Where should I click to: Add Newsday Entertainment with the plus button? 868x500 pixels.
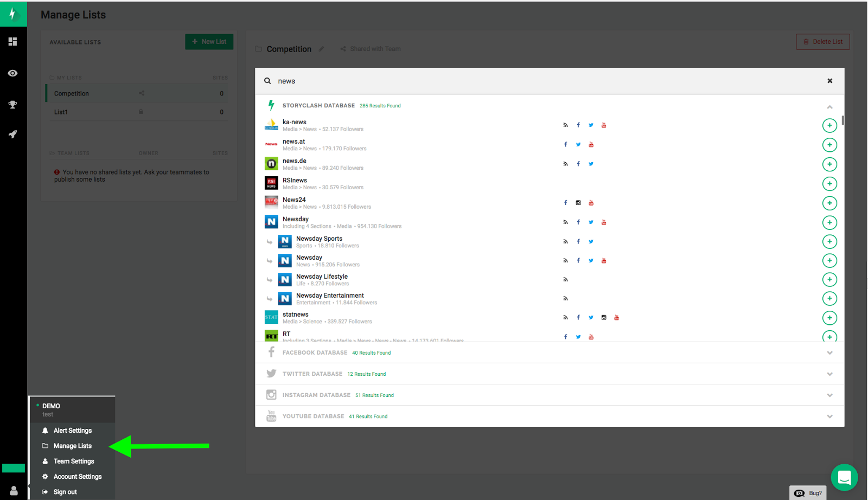click(x=829, y=298)
